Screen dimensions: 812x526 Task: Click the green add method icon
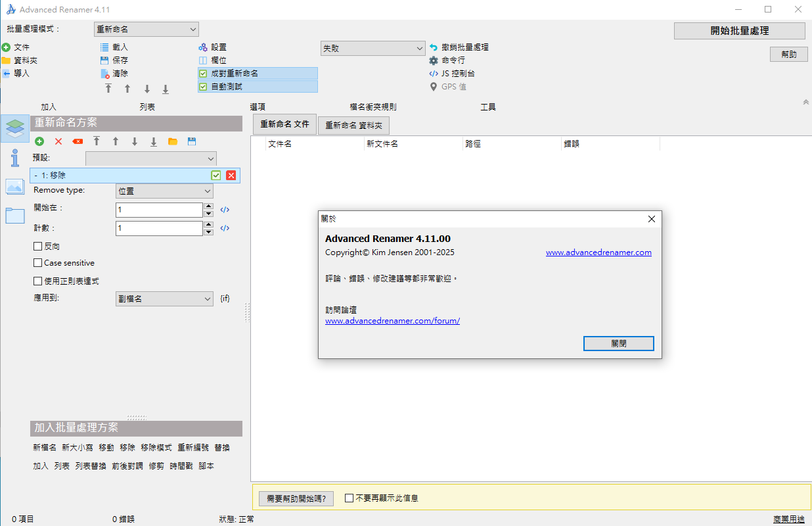pos(39,141)
